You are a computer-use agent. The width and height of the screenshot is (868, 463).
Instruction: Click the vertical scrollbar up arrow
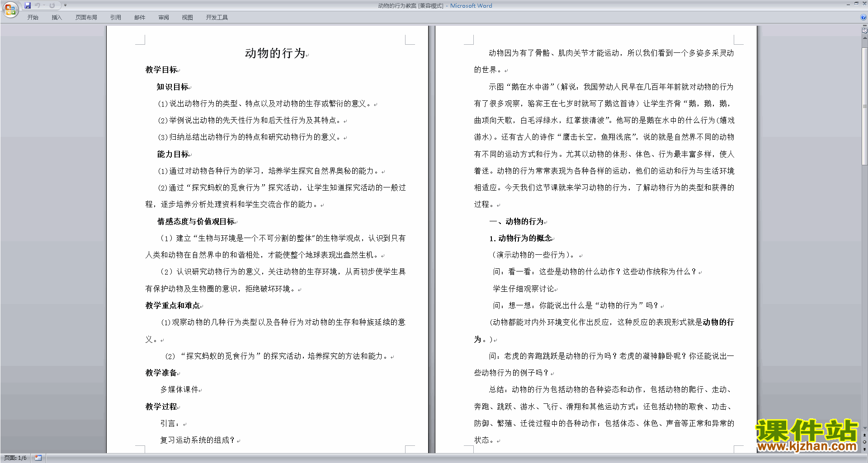[864, 38]
